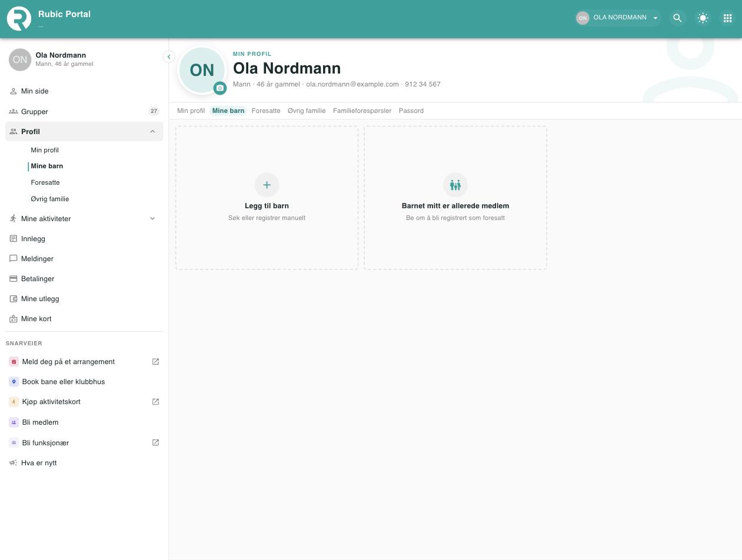Click the Mine aktiviteter running icon
Viewport: 742px width, 560px height.
click(14, 218)
